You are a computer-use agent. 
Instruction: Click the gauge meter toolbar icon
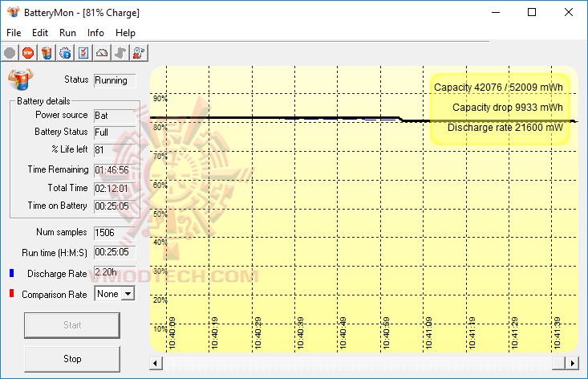tap(102, 53)
